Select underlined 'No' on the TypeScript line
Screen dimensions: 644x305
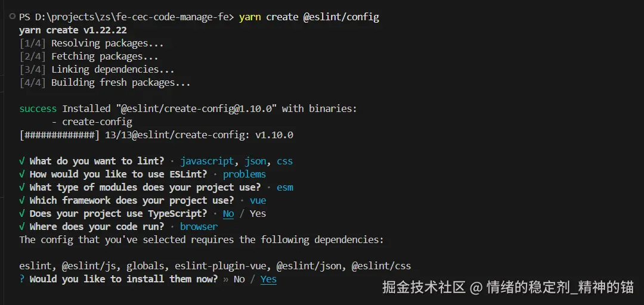point(228,213)
